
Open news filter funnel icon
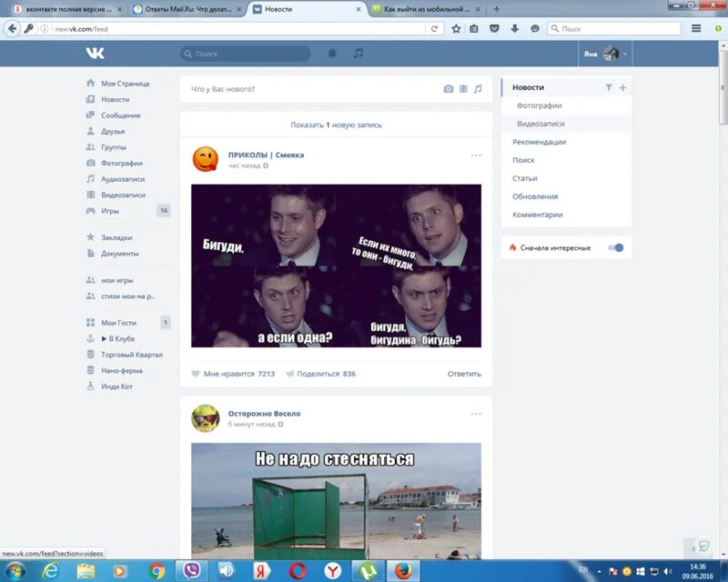(609, 87)
